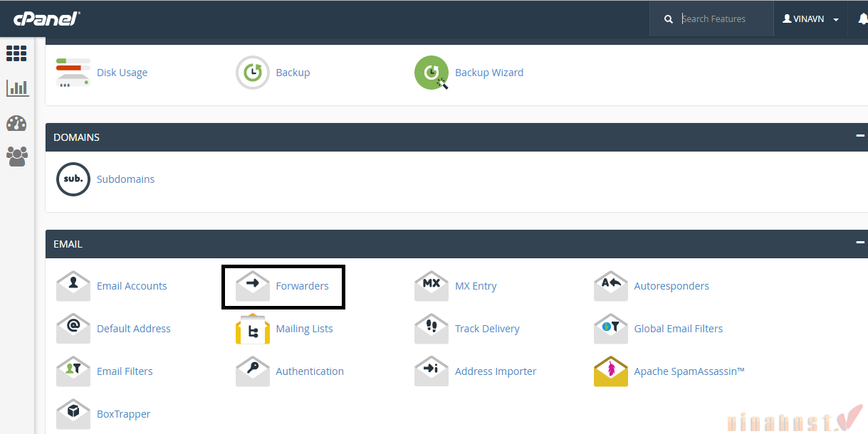This screenshot has height=434, width=868.
Task: Click the EMAIL section header
Action: 456,243
